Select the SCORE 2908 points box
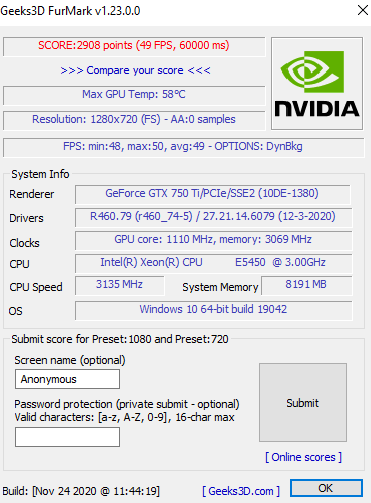The height and width of the screenshot is (503, 371). (x=134, y=46)
